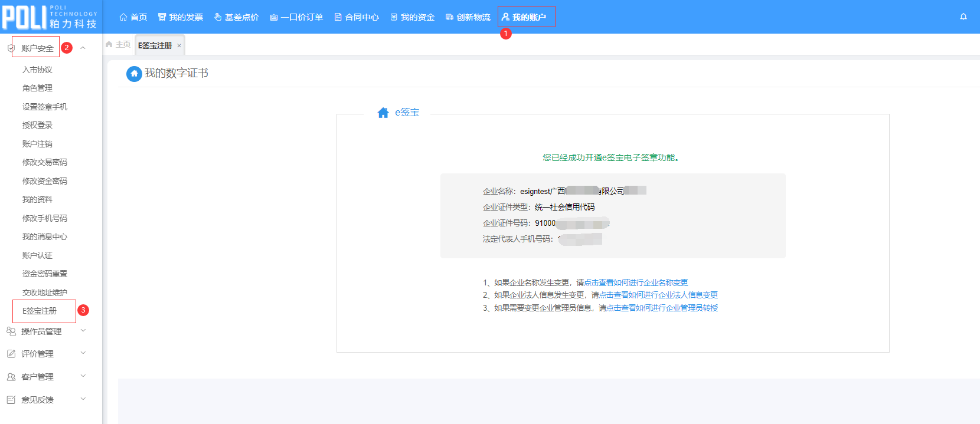
Task: Click the shield icon beside 账户安全
Action: click(11, 48)
